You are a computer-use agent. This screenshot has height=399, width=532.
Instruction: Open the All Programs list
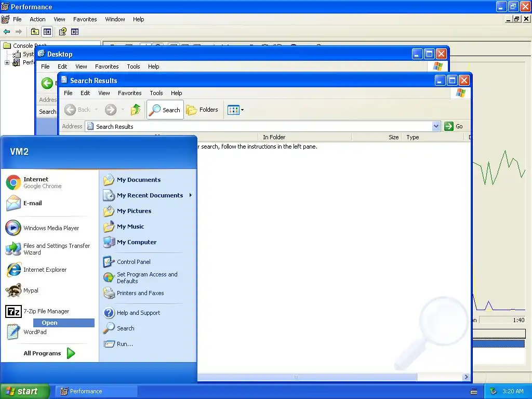click(49, 353)
